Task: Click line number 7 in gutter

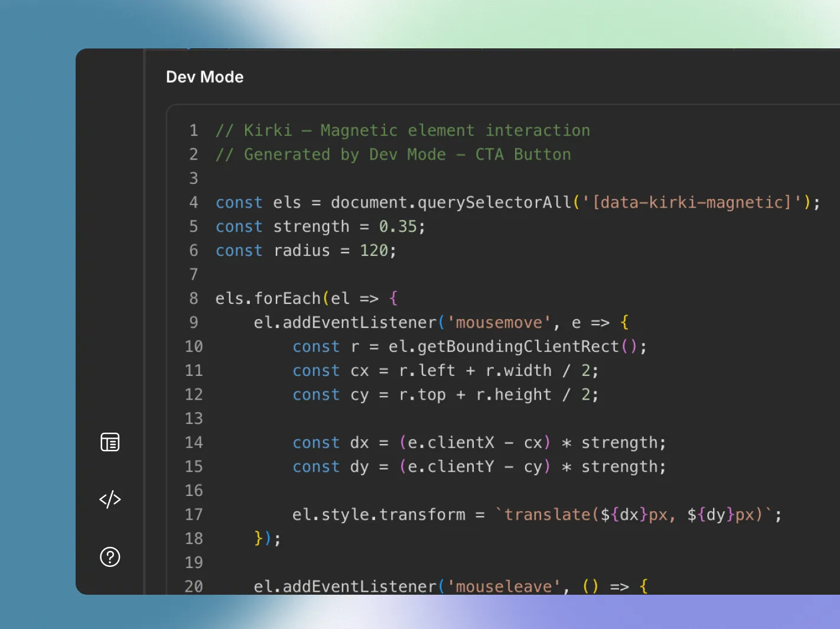Action: (x=194, y=274)
